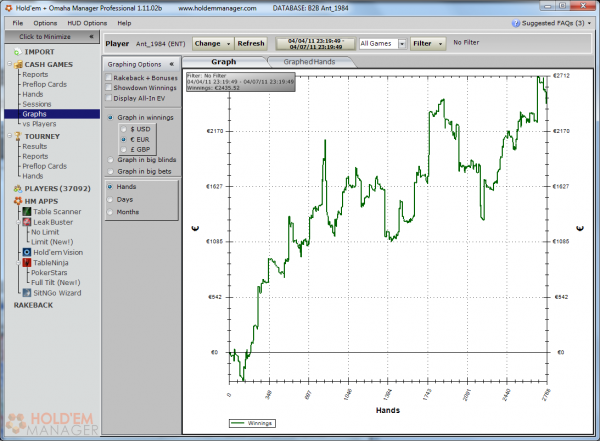600x441 pixels.
Task: Open the Table Scanner app icon
Action: tap(27, 211)
